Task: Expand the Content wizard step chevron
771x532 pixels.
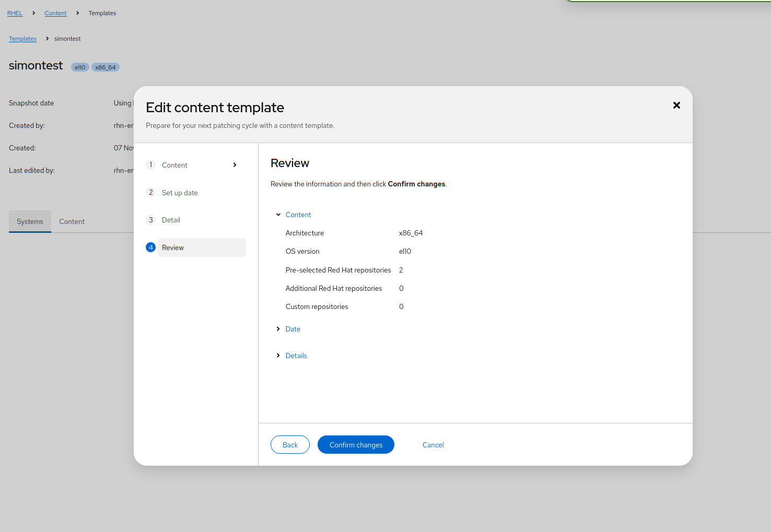Action: click(235, 165)
